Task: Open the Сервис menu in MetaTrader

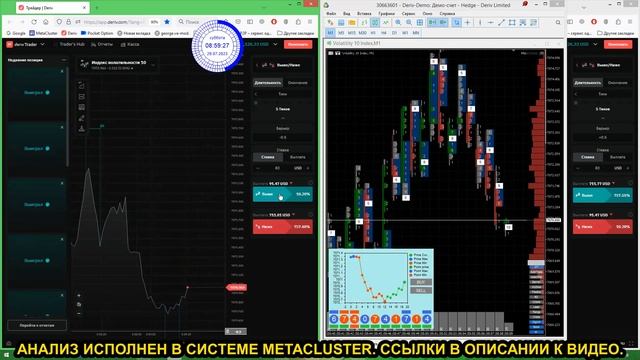Action: point(409,13)
